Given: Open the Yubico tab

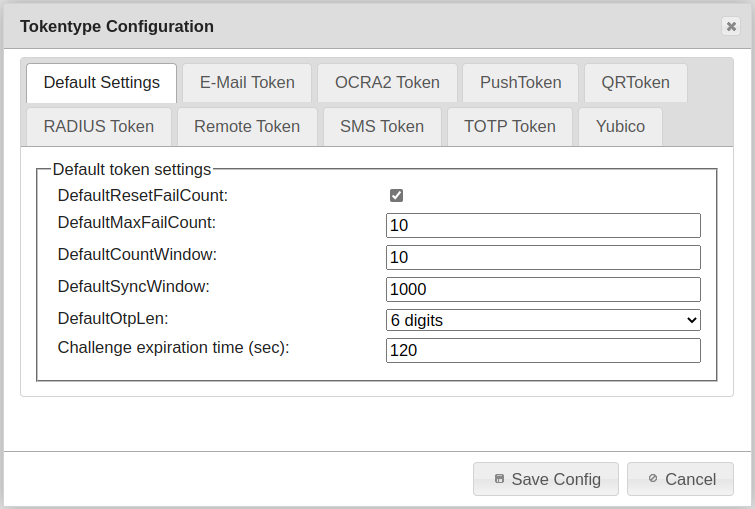Looking at the screenshot, I should coord(620,127).
